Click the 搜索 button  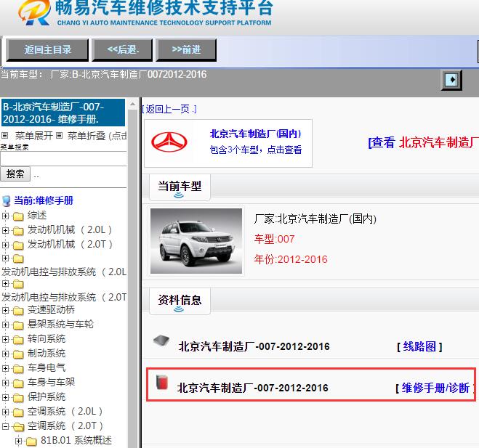pos(15,174)
